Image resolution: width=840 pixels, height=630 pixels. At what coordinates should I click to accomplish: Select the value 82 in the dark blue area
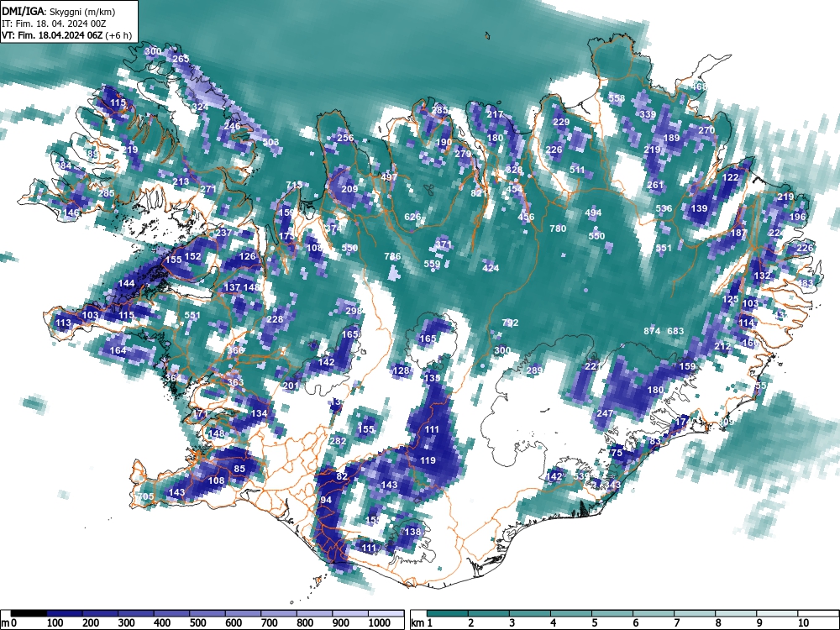click(342, 476)
